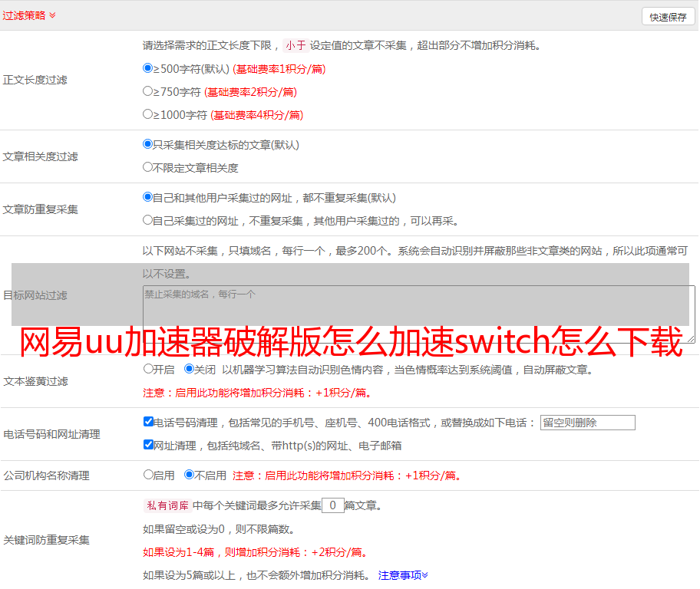Select 关闭 for 文本鉴黄过滤

(189, 369)
